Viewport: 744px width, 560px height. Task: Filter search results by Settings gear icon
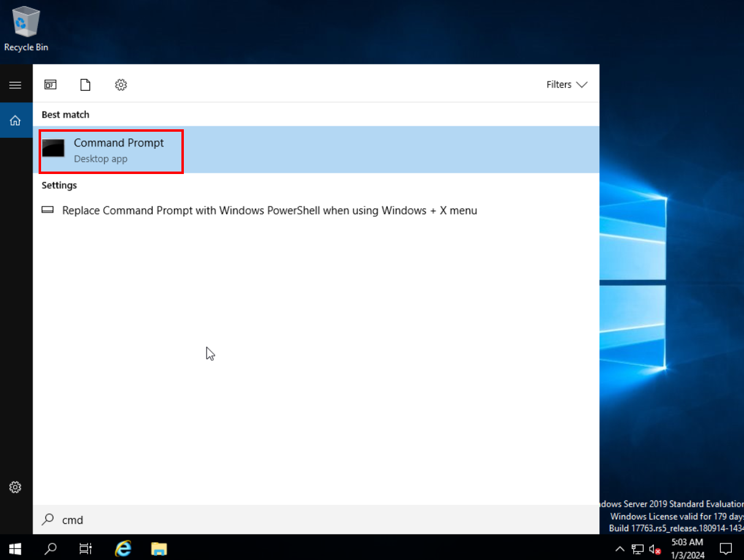click(x=121, y=85)
